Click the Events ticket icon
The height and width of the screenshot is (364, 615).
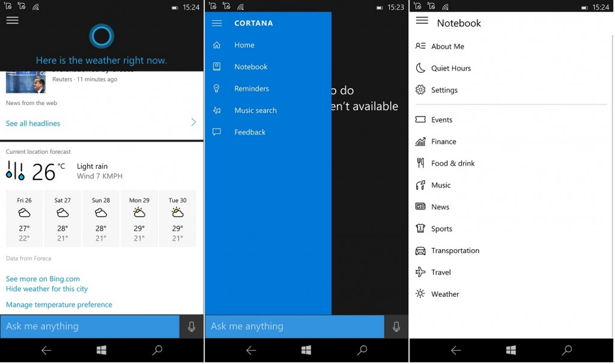(420, 120)
